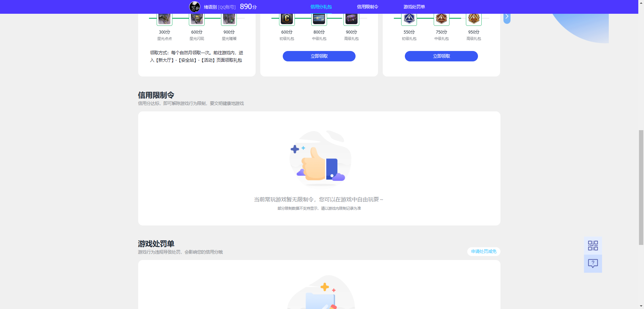Open the 申请处罚减免 link

(x=484, y=252)
